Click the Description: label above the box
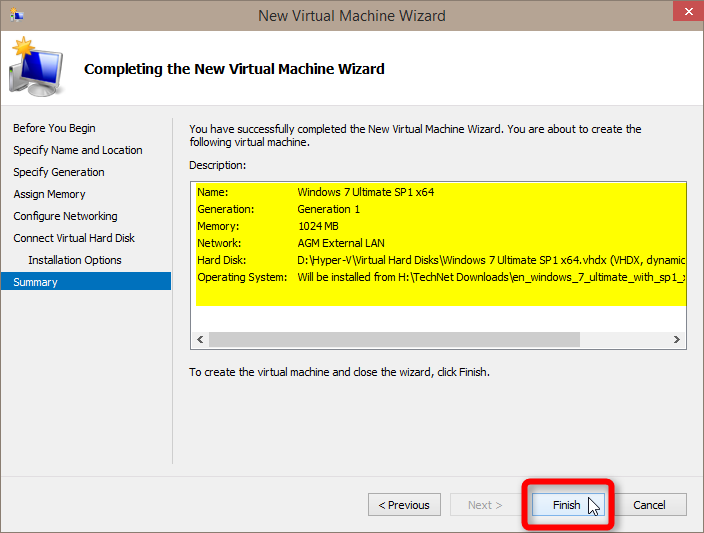This screenshot has height=533, width=704. tap(218, 165)
